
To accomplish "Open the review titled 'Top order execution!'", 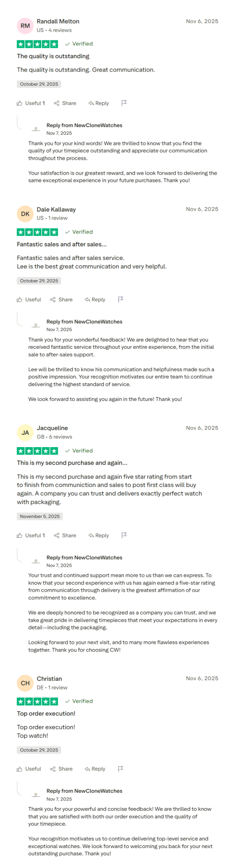I will [x=46, y=713].
